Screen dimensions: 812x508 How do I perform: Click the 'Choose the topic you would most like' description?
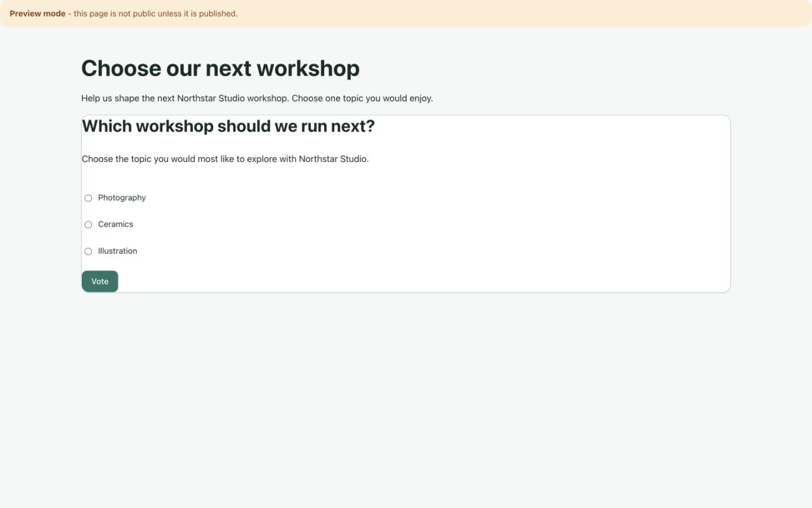[225, 159]
